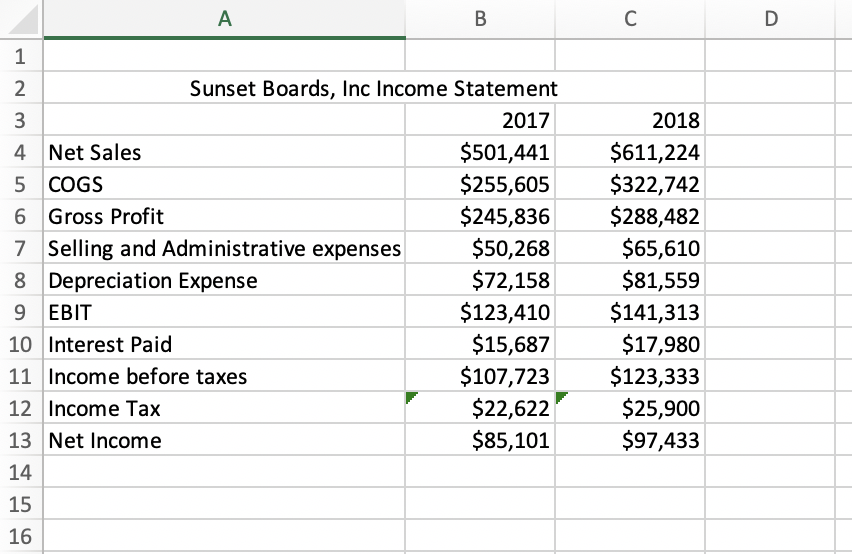Click the $288,482 Gross Profit value

[x=630, y=216]
